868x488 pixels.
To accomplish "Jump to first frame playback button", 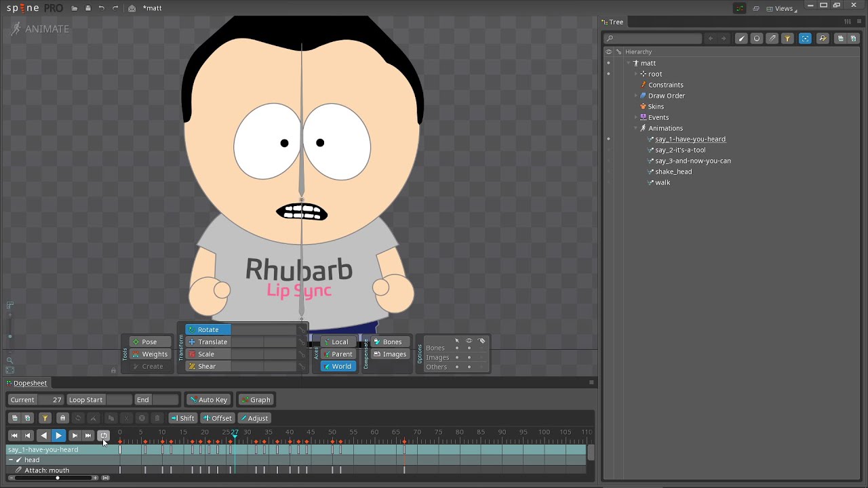I will 14,436.
